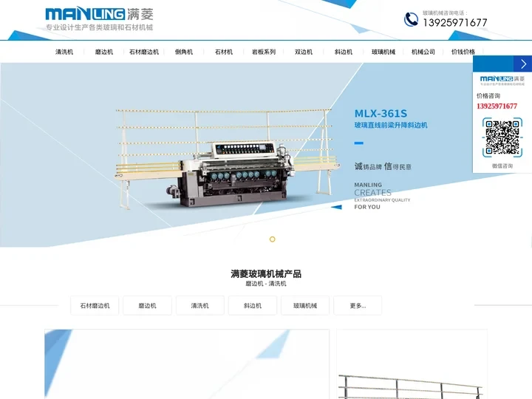Open the 斜边机 navigation menu item
The width and height of the screenshot is (532, 399).
pos(344,52)
